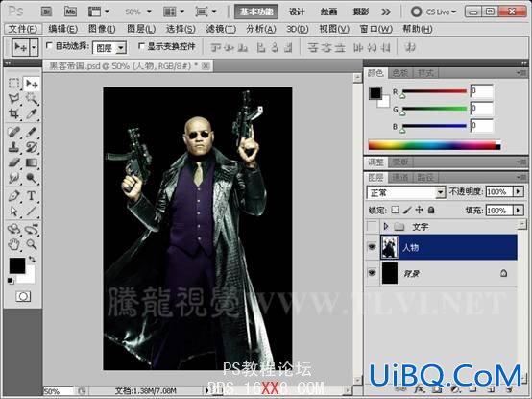Open the 滤镜(T) menu

tap(221, 29)
